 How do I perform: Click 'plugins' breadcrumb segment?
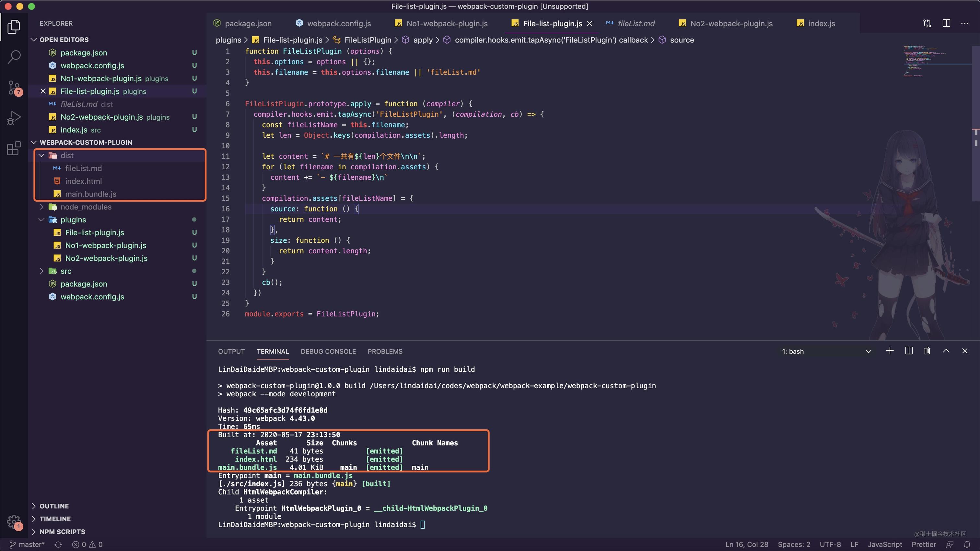click(228, 40)
